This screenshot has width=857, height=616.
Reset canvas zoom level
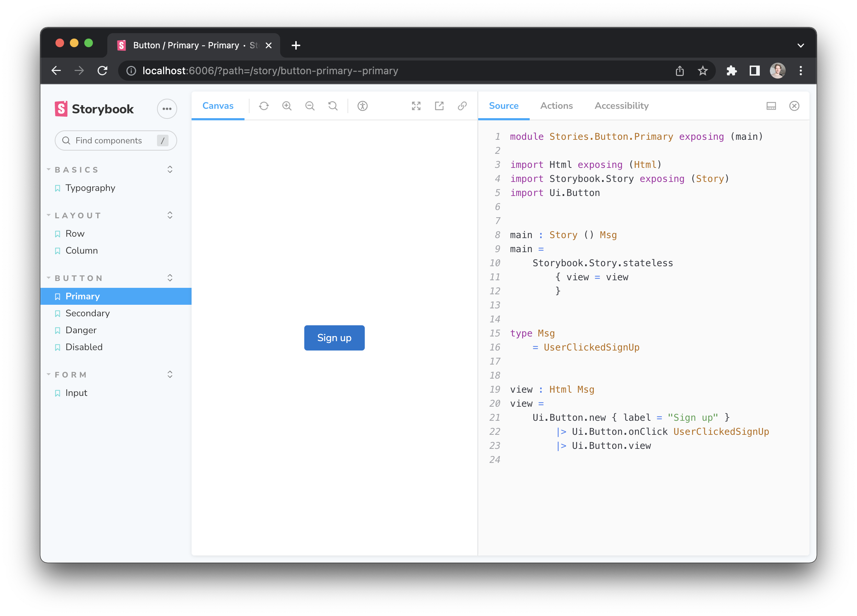tap(333, 106)
